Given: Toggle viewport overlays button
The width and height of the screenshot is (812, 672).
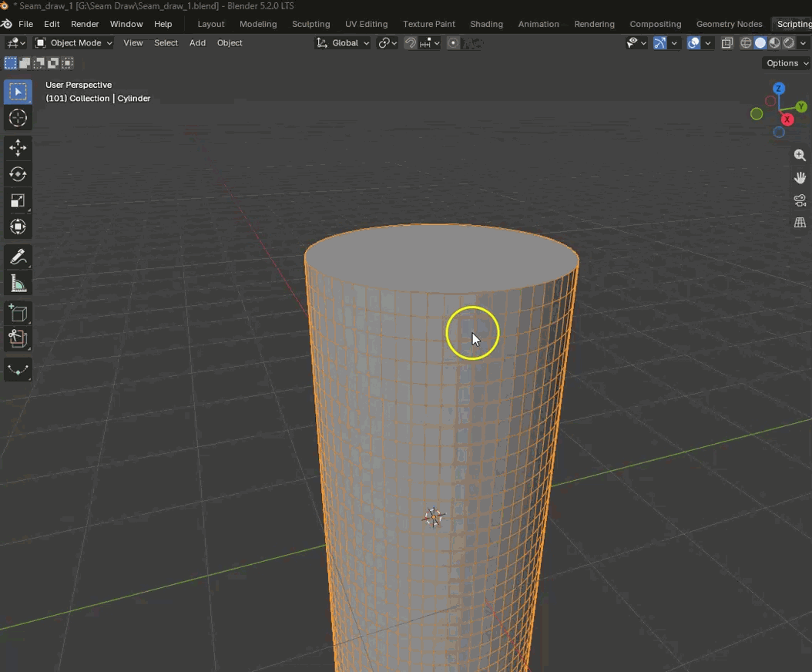Looking at the screenshot, I should click(693, 43).
